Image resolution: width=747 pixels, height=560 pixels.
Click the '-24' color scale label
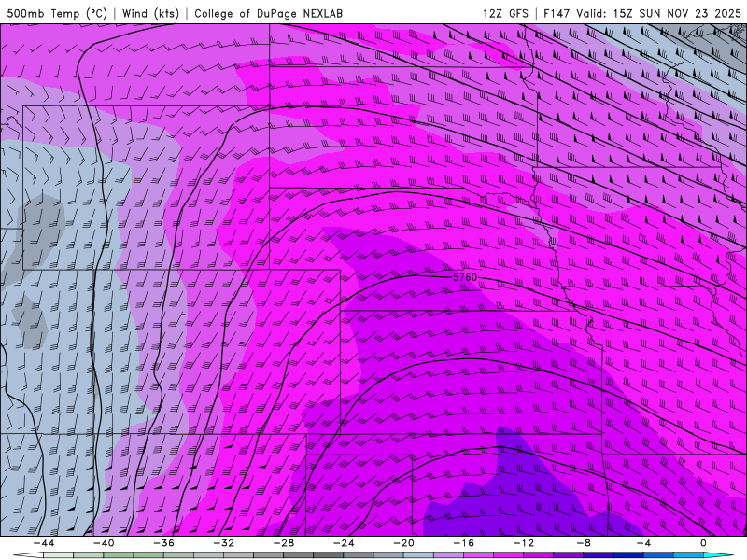click(x=344, y=543)
